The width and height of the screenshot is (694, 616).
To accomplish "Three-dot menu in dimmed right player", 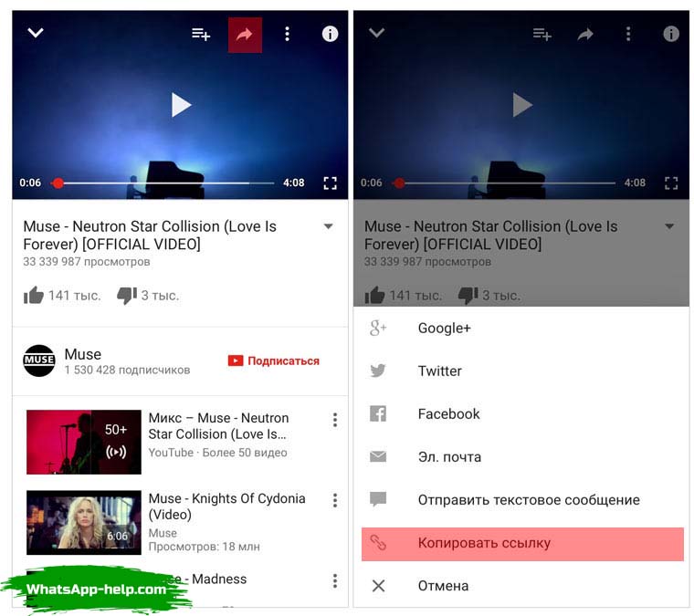I will pos(628,34).
